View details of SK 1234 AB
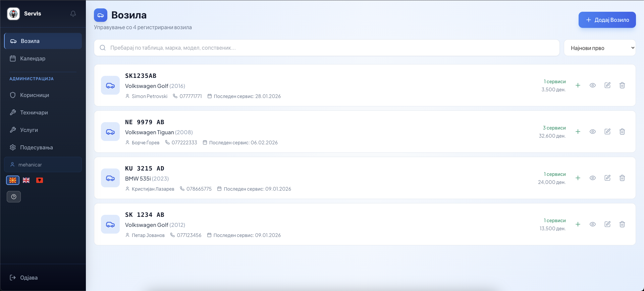Screen dimensions: 644x291 click(x=593, y=224)
